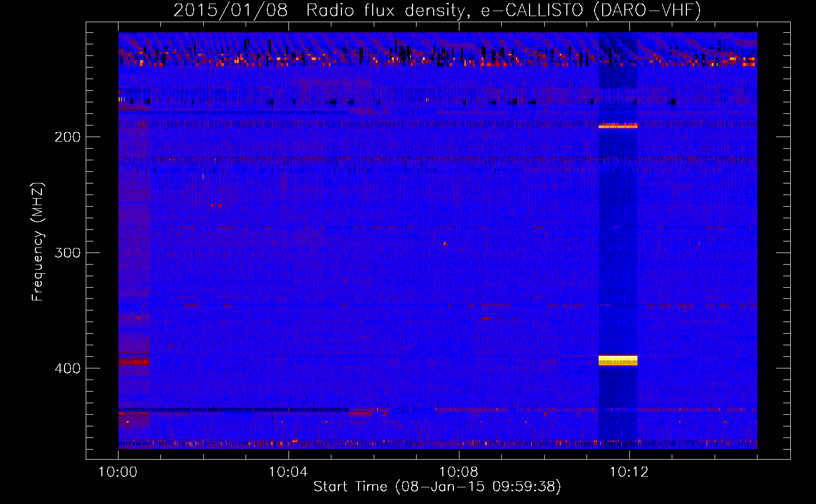Click the 300 frequency tick label
816x504 pixels.
(68, 253)
